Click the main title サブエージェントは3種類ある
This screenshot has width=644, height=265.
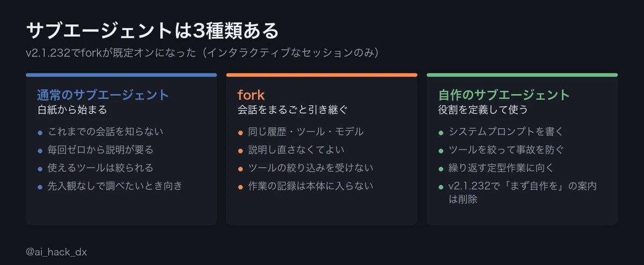point(152,31)
